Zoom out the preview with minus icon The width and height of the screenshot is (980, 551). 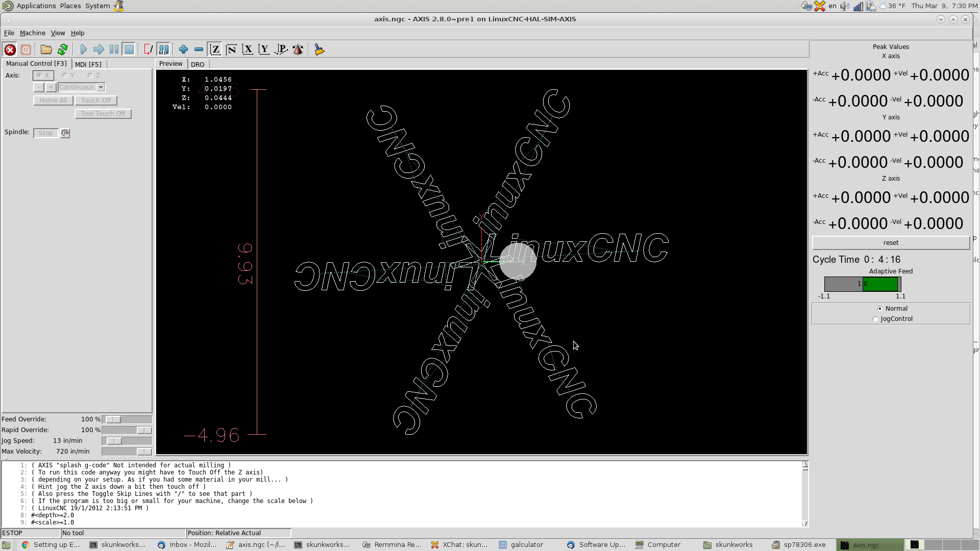199,49
